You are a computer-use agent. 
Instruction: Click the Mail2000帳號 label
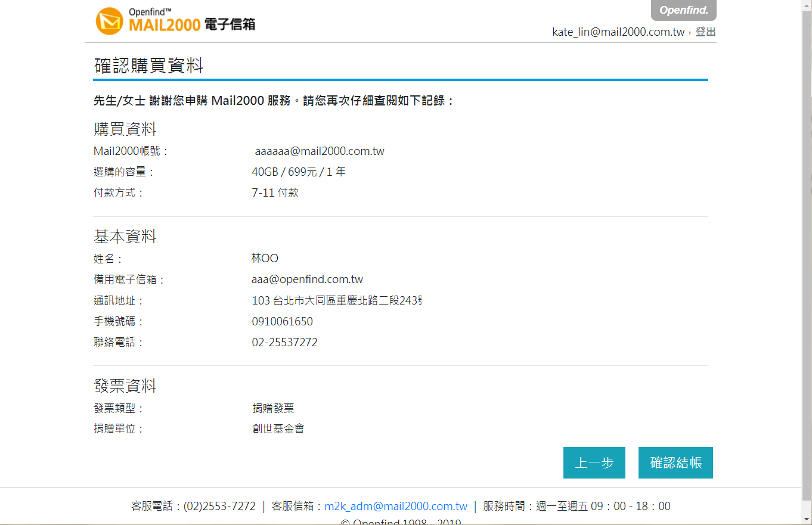tap(131, 151)
